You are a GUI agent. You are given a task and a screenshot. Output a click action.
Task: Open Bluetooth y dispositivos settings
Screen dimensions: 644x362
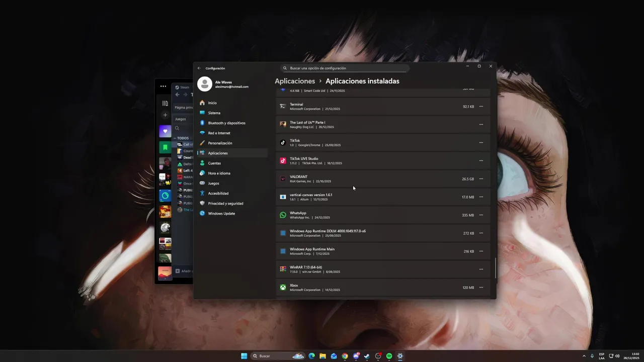tap(233, 123)
